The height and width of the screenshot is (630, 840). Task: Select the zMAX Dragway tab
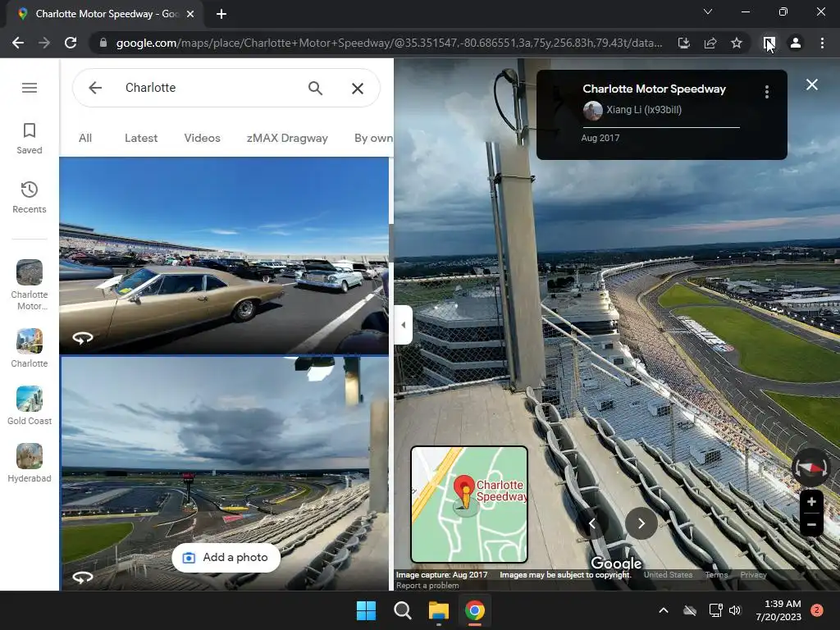pos(287,138)
